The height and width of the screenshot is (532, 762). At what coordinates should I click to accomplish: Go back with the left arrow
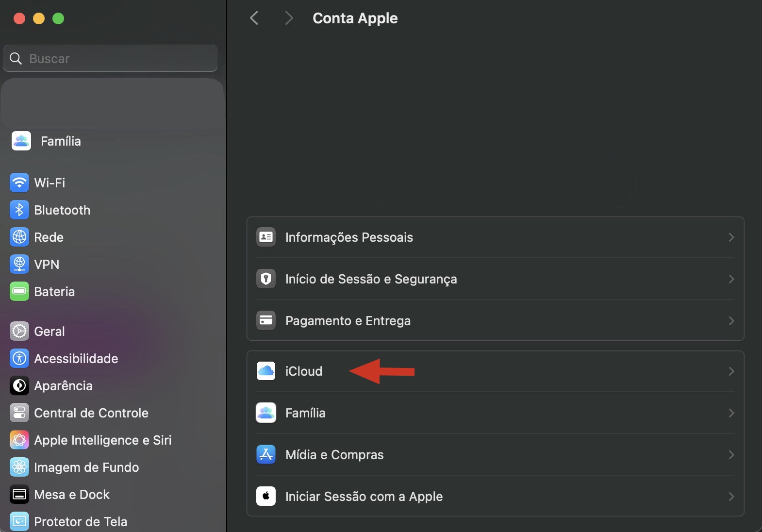[254, 18]
